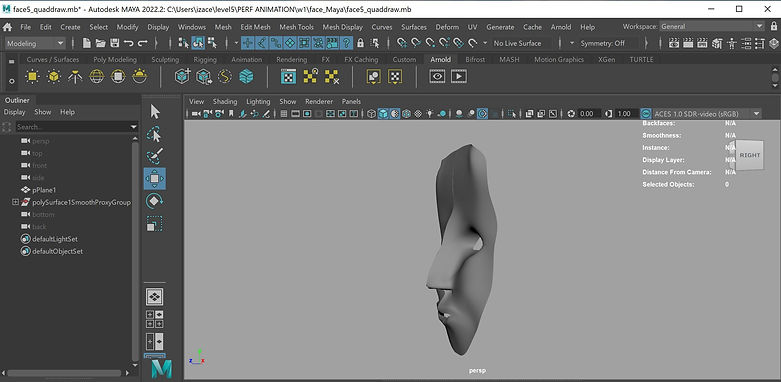
Task: Create Arnold skydome light from shelf
Action: coord(97,77)
